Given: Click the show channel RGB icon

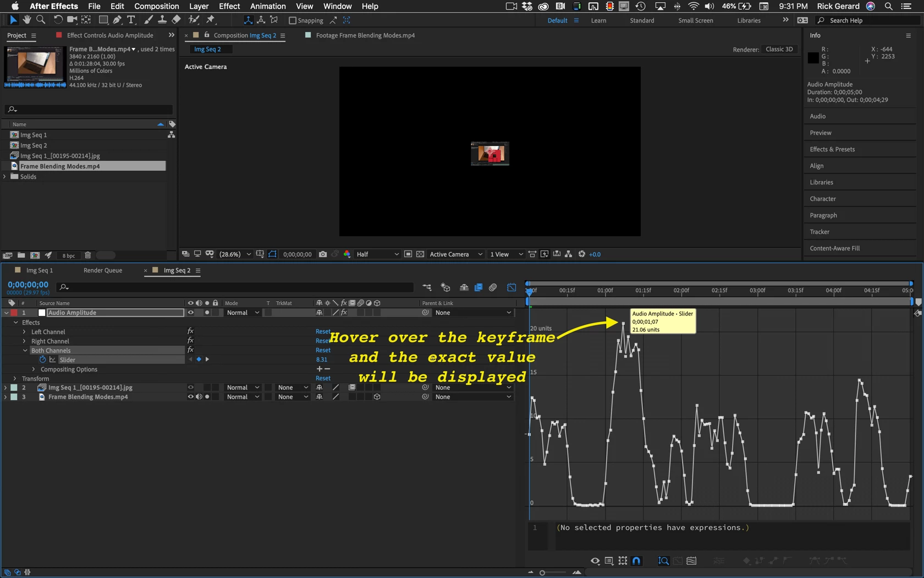Looking at the screenshot, I should [x=347, y=254].
